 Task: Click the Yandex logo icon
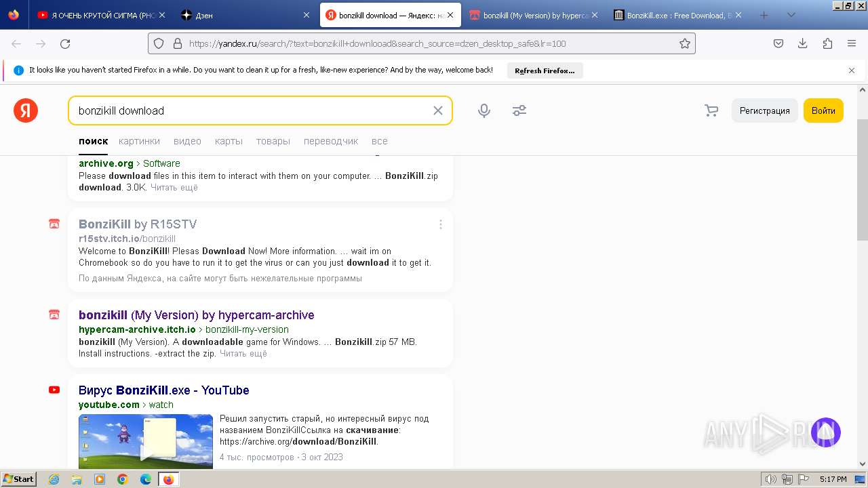(26, 110)
